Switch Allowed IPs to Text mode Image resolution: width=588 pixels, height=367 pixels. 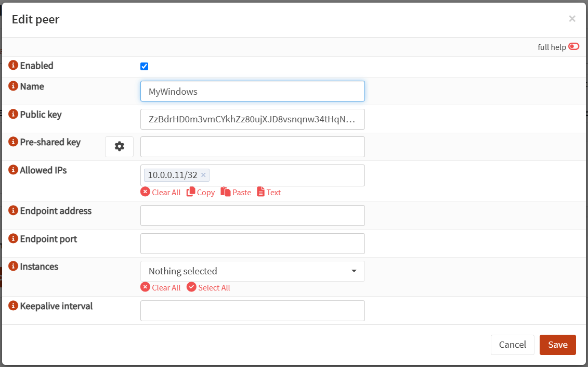point(269,192)
